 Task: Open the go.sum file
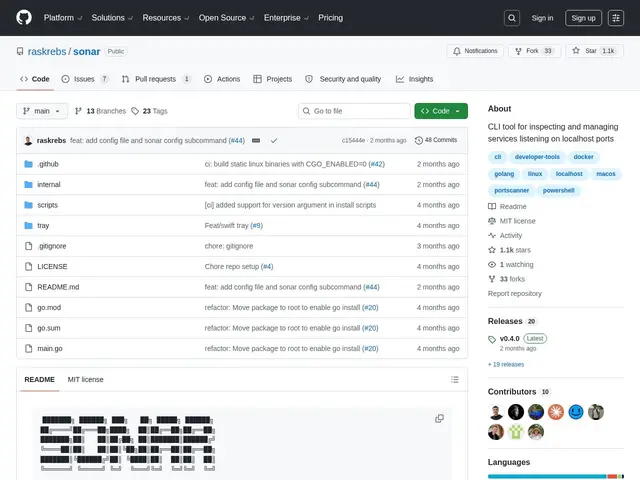tap(49, 328)
